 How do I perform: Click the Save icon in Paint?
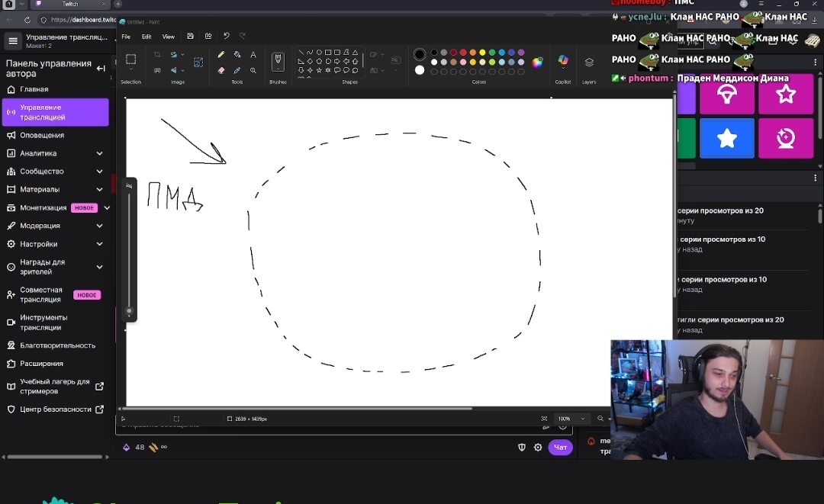click(x=190, y=37)
